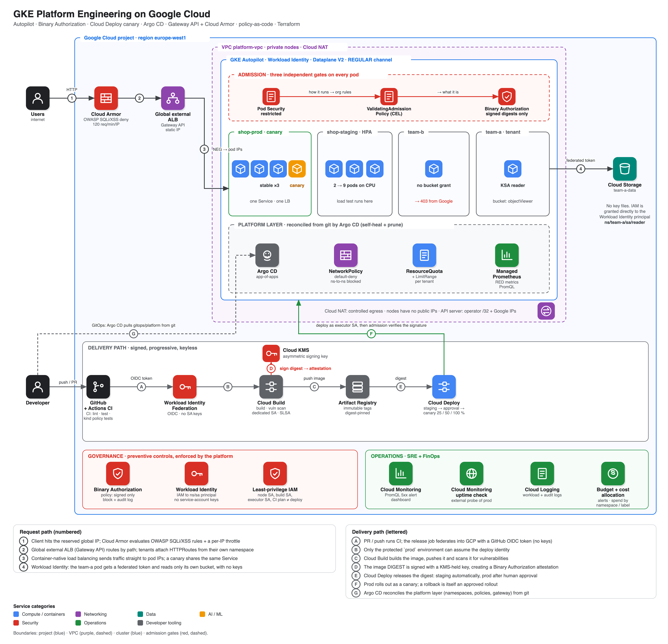Click the ValidatingAdmission Policy (CEL) icon
Screen dimensions: 668x644
[x=389, y=97]
